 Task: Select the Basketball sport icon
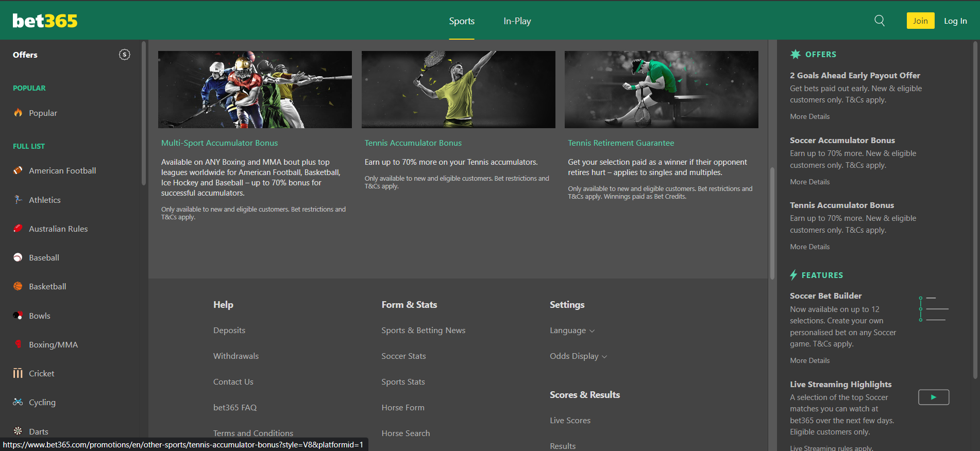coord(18,286)
